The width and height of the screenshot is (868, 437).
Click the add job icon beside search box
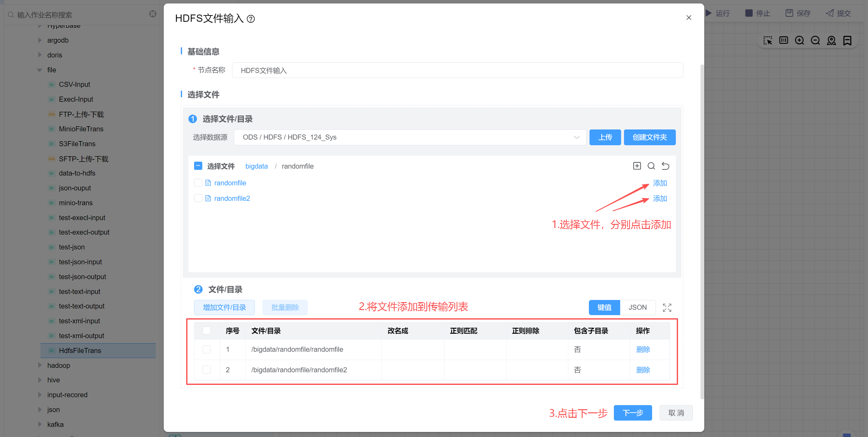click(153, 14)
